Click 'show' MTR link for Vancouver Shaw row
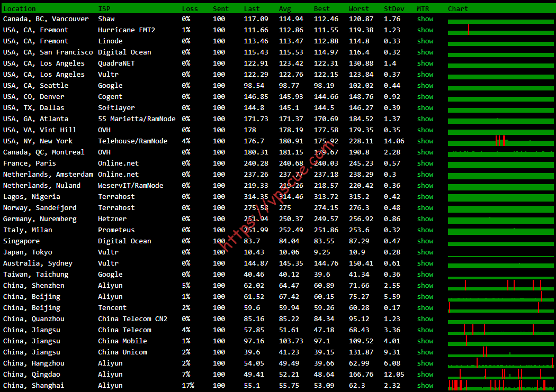 pos(425,19)
